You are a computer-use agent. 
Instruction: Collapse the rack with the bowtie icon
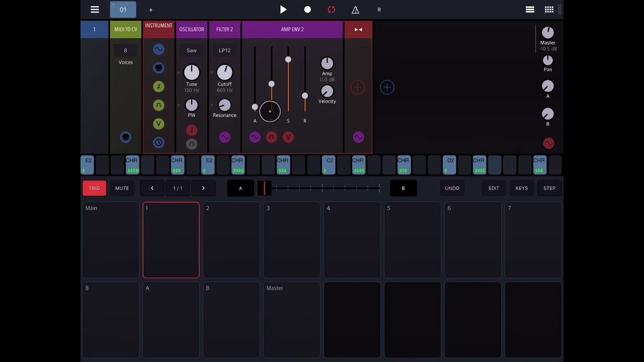[x=358, y=29]
